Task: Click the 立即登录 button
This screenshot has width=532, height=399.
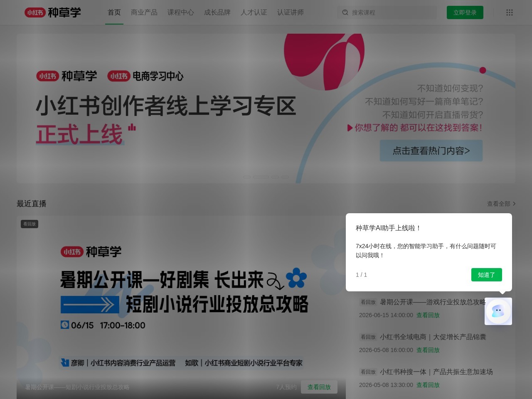Action: tap(465, 12)
